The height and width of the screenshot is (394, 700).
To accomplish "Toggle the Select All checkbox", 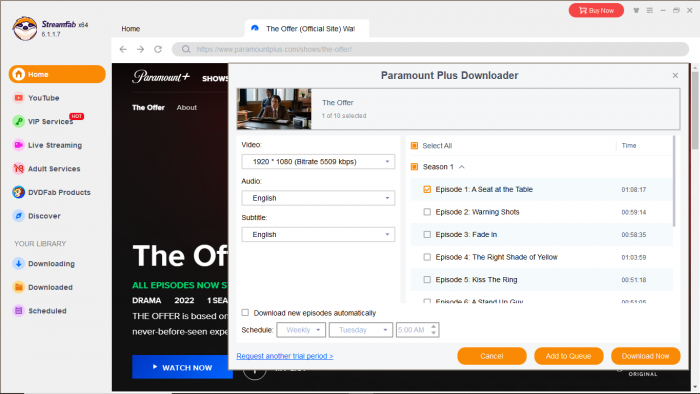I will tap(414, 145).
